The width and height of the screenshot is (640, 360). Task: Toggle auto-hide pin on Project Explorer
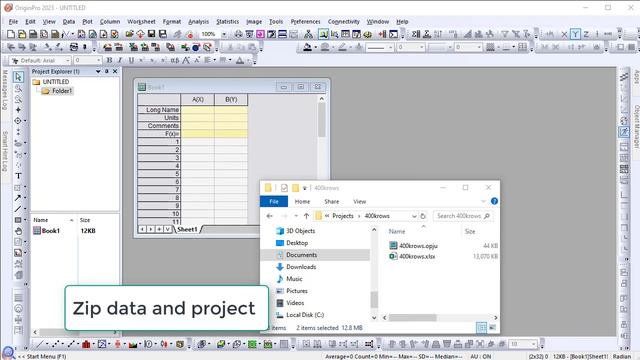(x=107, y=71)
